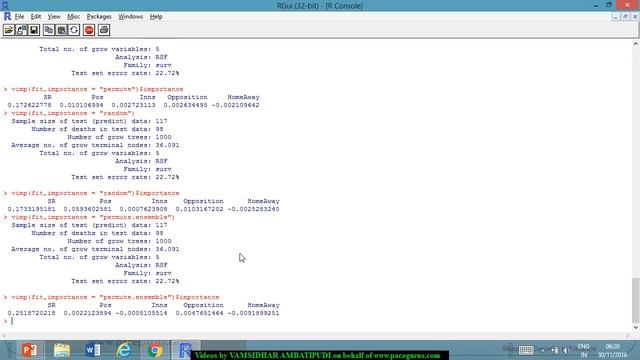This screenshot has width=640, height=360.
Task: Click the volume tray icon
Action: coord(565,350)
